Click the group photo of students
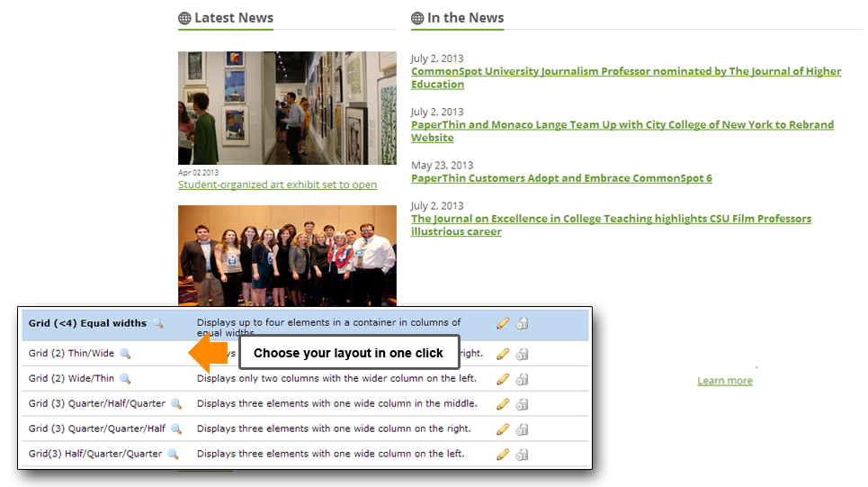868x487 pixels. (287, 256)
